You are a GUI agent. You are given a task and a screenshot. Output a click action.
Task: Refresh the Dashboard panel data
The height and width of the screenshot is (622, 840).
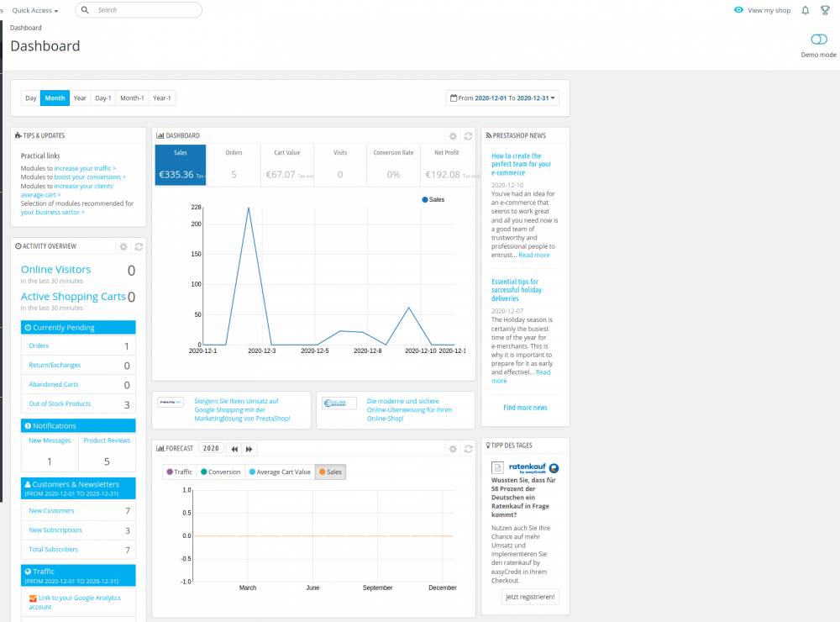click(468, 135)
